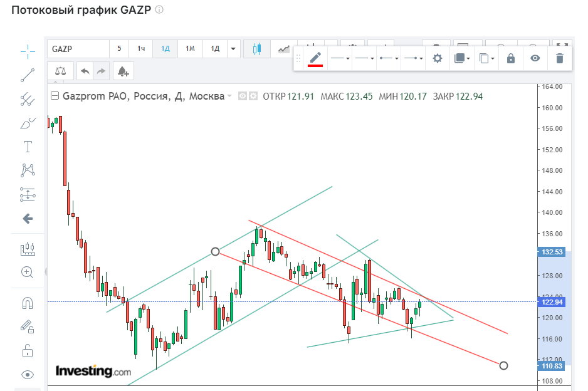Click the info icon beside chart title
588x391 pixels.
(159, 10)
